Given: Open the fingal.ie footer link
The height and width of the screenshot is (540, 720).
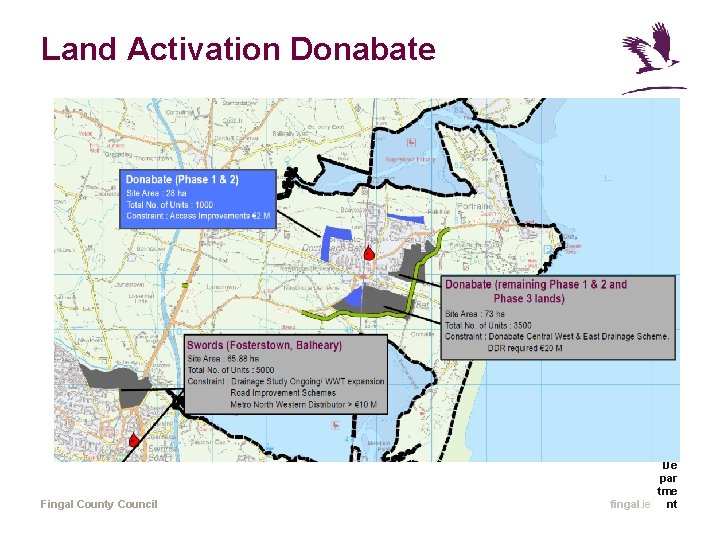Looking at the screenshot, I should tap(630, 504).
